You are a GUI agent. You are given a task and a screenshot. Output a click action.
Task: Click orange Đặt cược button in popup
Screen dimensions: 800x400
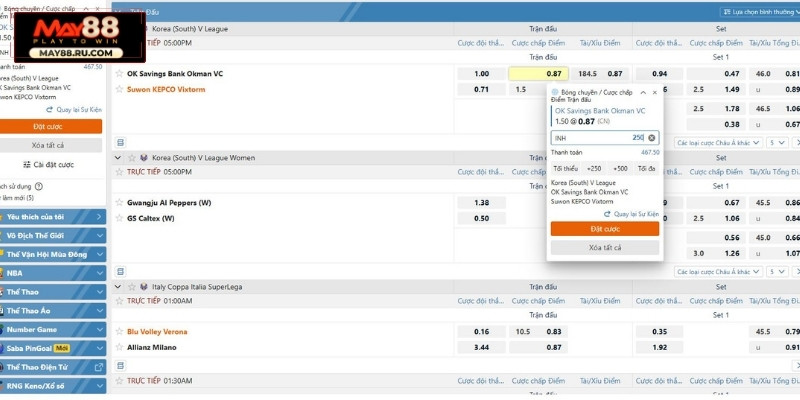[604, 229]
